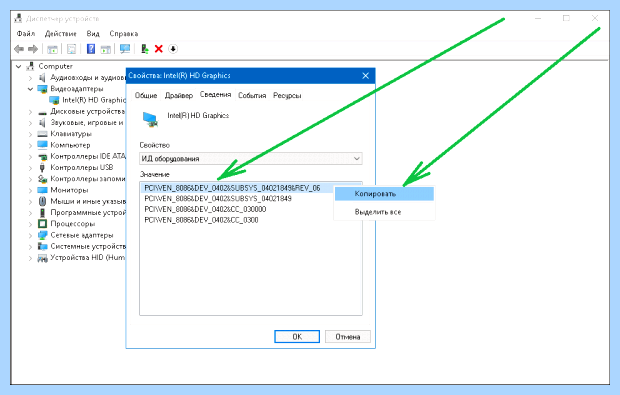Expand the Сетевые адаптеры tree node
This screenshot has width=620, height=395.
click(x=30, y=235)
